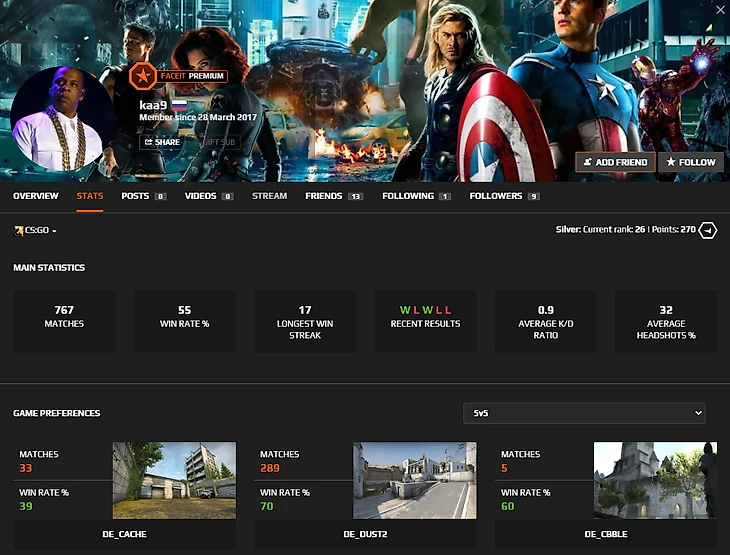
Task: Close the profile with the X icon
Action: pos(720,10)
